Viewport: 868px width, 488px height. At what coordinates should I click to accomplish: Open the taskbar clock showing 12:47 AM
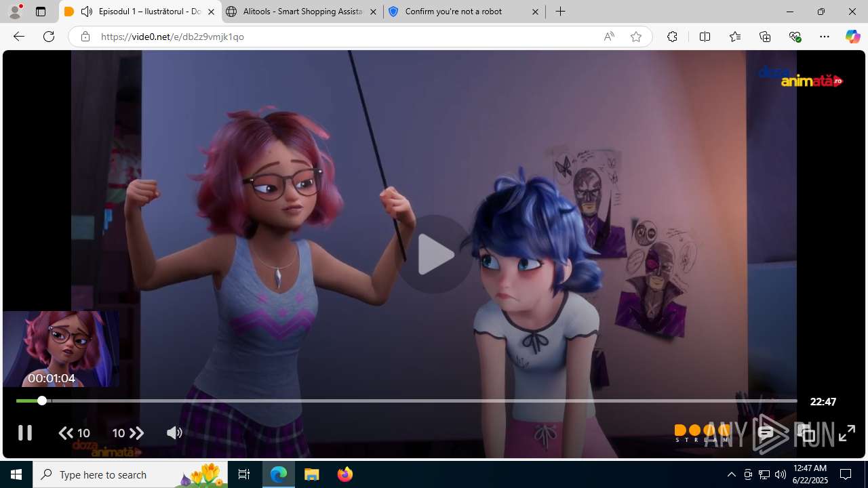(x=810, y=474)
